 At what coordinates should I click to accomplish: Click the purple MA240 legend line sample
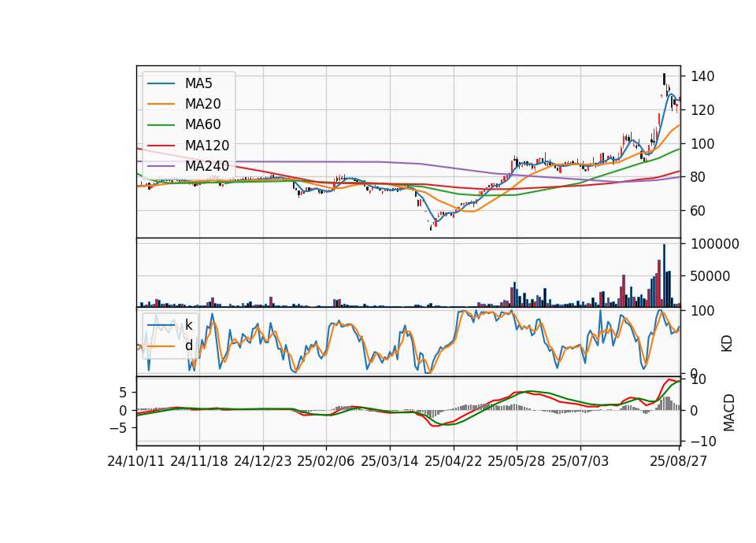161,166
